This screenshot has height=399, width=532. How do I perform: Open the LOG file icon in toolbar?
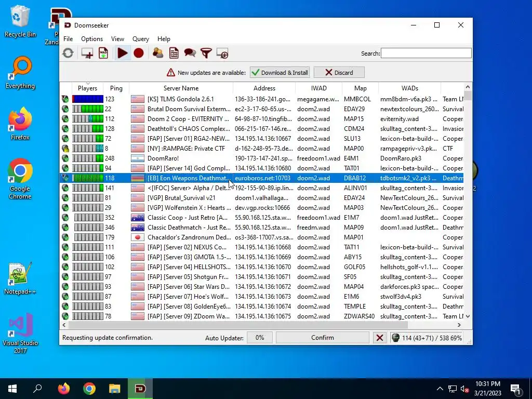174,54
